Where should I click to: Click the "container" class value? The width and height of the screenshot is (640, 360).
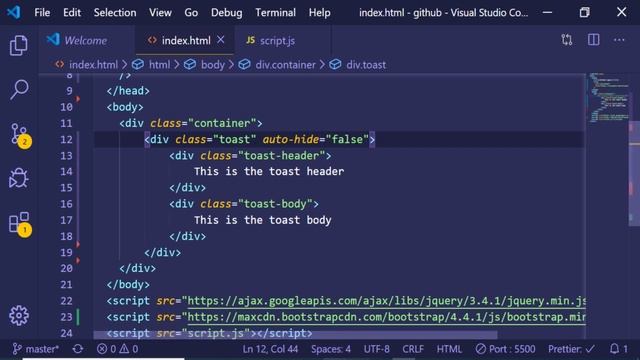point(222,123)
